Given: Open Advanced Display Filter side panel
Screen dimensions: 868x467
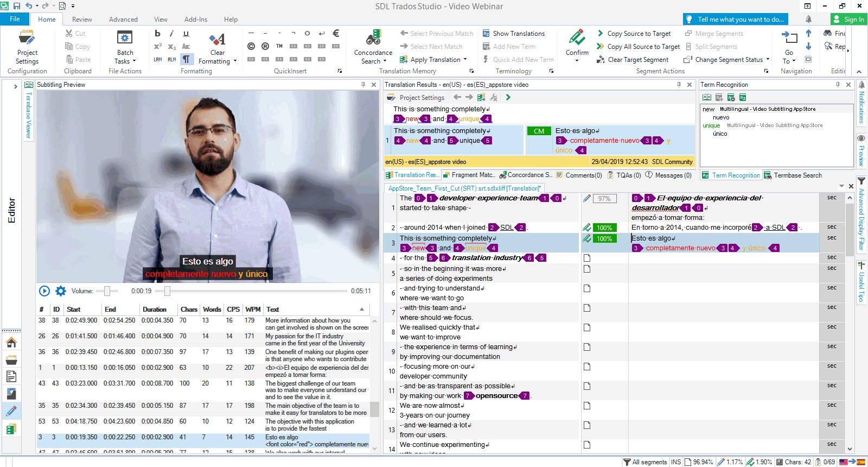Looking at the screenshot, I should (x=861, y=216).
